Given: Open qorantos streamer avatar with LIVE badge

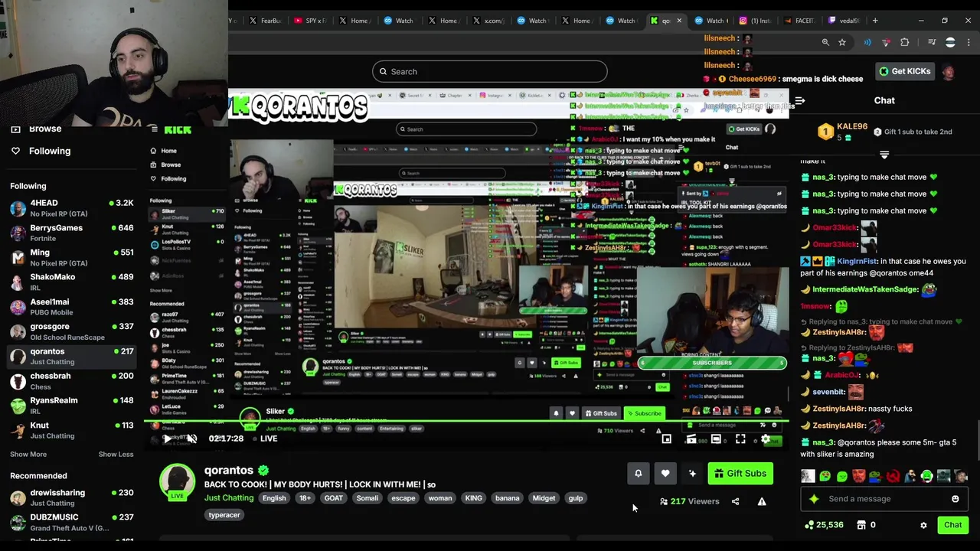Looking at the screenshot, I should [177, 483].
